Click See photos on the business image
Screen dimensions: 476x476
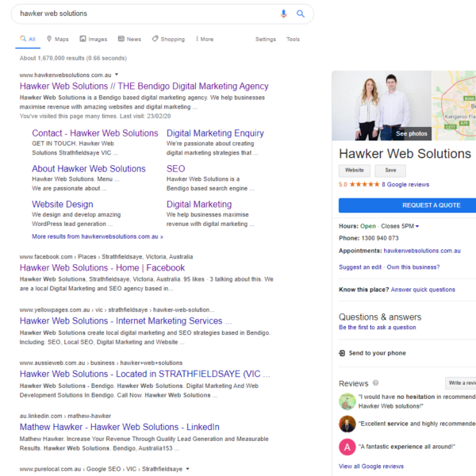click(411, 133)
